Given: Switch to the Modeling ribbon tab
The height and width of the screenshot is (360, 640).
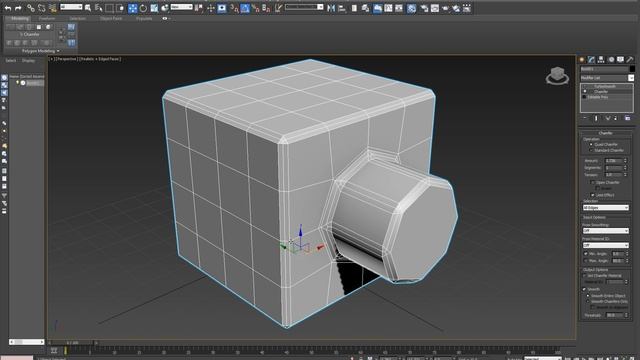Looking at the screenshot, I should (x=19, y=18).
